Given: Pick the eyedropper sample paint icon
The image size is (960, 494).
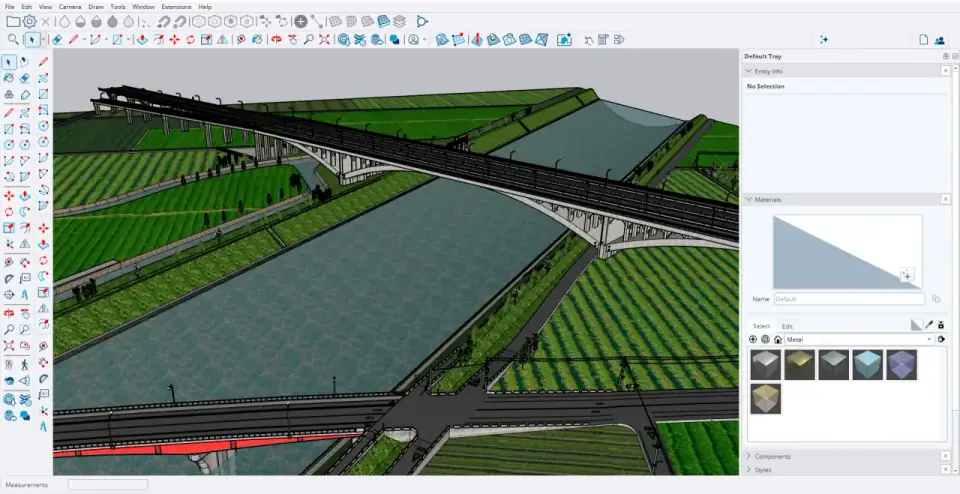Looking at the screenshot, I should 929,325.
